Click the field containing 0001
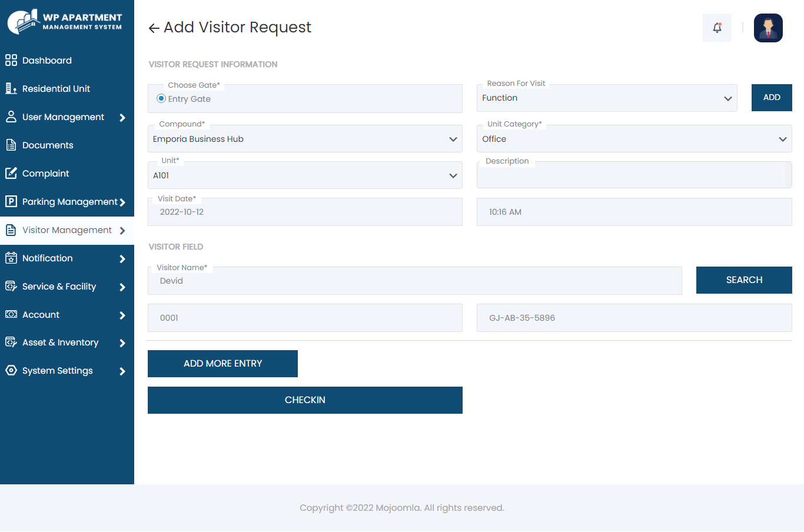804x532 pixels. click(305, 318)
